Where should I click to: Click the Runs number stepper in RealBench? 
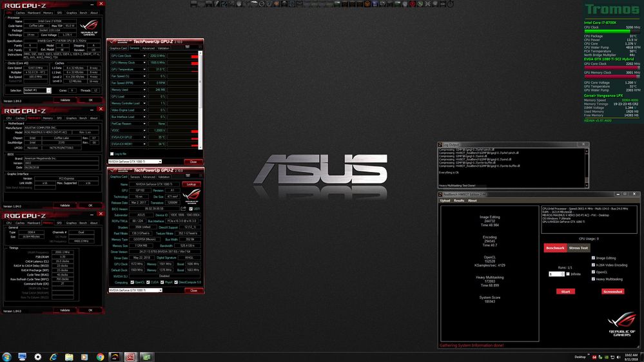(x=556, y=274)
